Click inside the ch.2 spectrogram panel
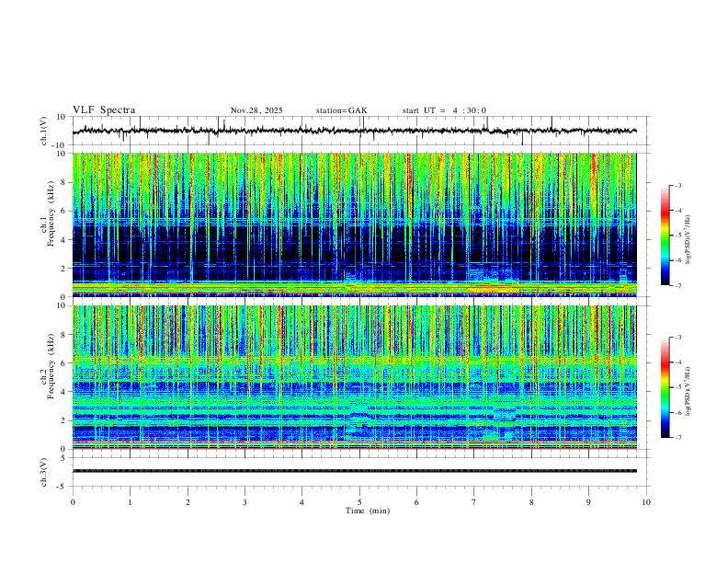This screenshot has height=563, width=728. (354, 377)
